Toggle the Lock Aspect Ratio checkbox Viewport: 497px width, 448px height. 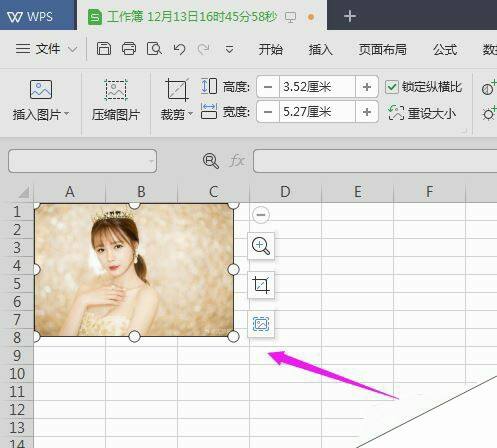point(391,87)
